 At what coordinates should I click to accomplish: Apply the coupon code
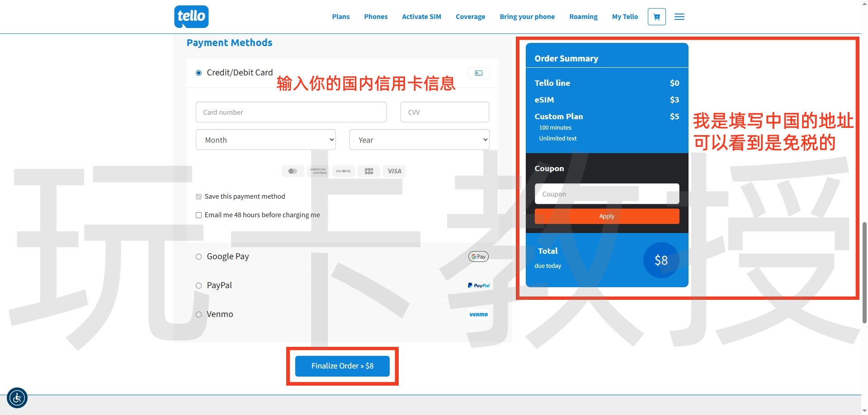[x=607, y=216]
